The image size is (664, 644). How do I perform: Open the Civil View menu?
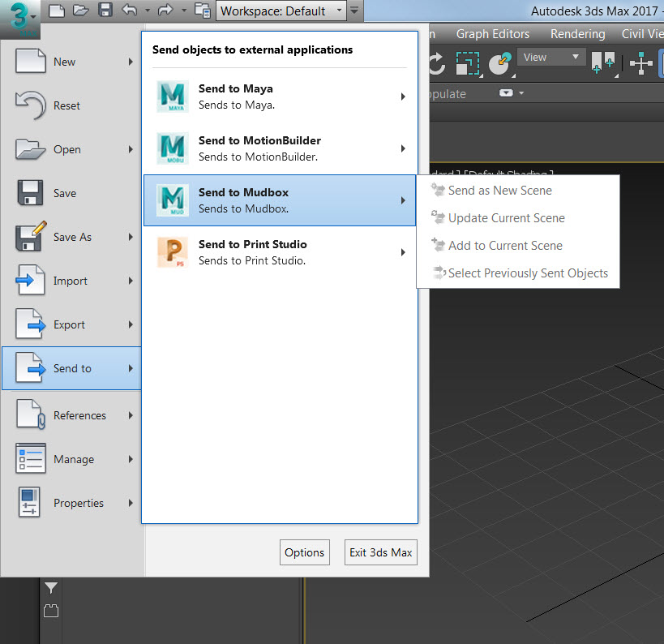point(642,34)
